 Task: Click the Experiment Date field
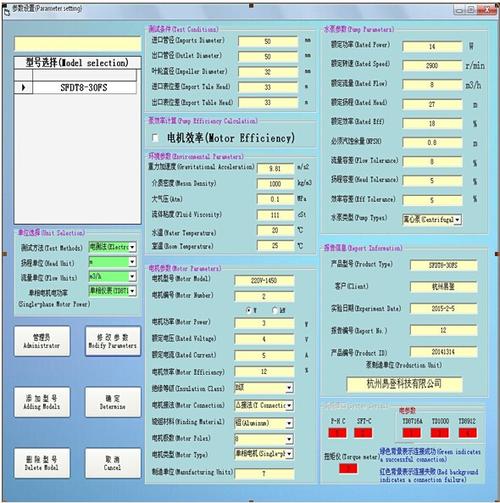[x=443, y=309]
